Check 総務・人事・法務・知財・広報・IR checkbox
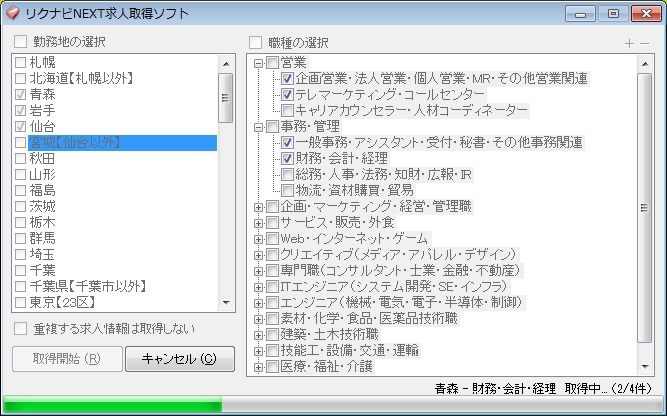 (288, 174)
